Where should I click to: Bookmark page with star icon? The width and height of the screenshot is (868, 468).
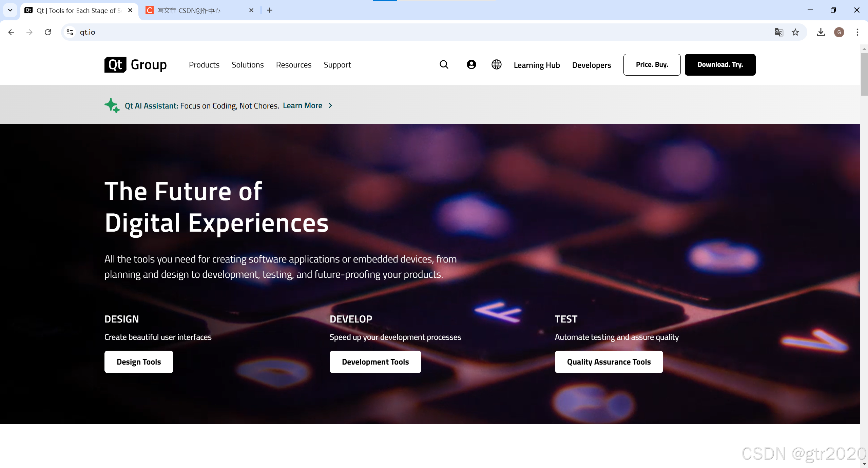(x=795, y=32)
